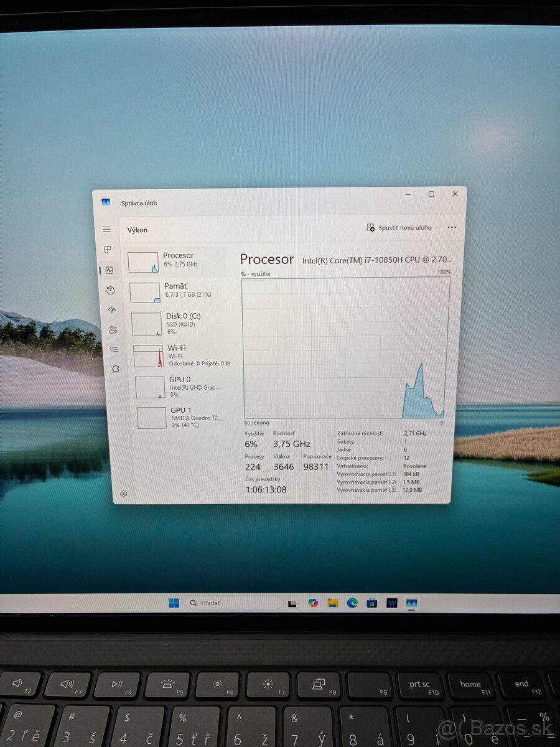
Task: Open the Windows Start menu
Action: (172, 603)
